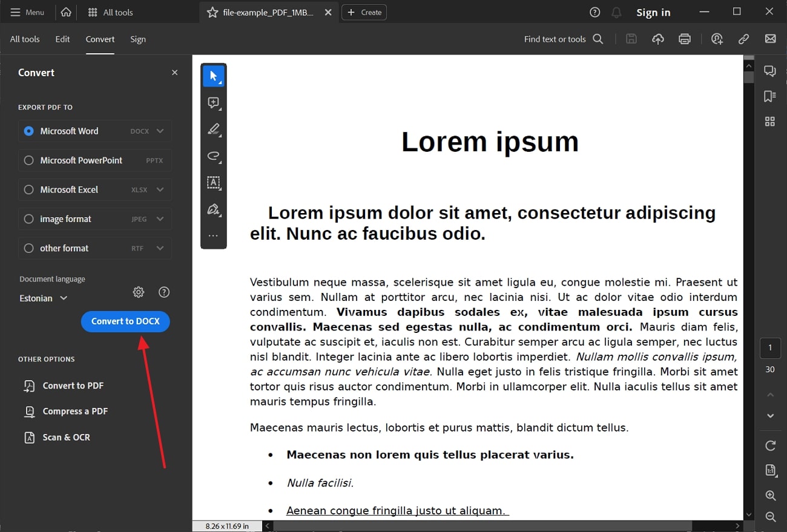
Task: Zoom in on the document
Action: point(770,495)
